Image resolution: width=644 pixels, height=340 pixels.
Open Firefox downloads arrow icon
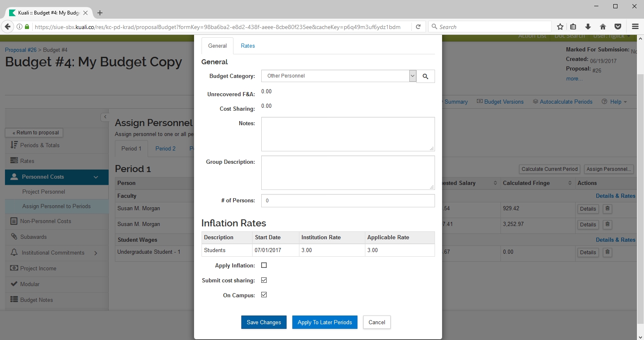coord(588,27)
